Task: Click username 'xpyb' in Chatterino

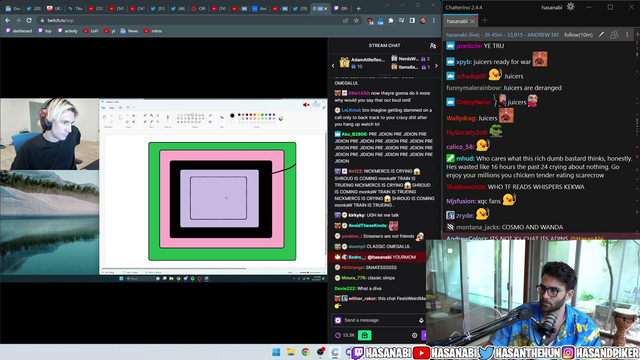Action: click(x=464, y=62)
